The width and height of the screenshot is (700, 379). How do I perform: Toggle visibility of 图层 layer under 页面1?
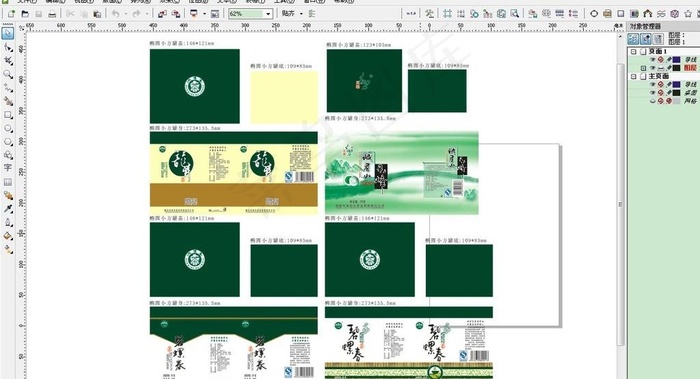click(x=653, y=68)
